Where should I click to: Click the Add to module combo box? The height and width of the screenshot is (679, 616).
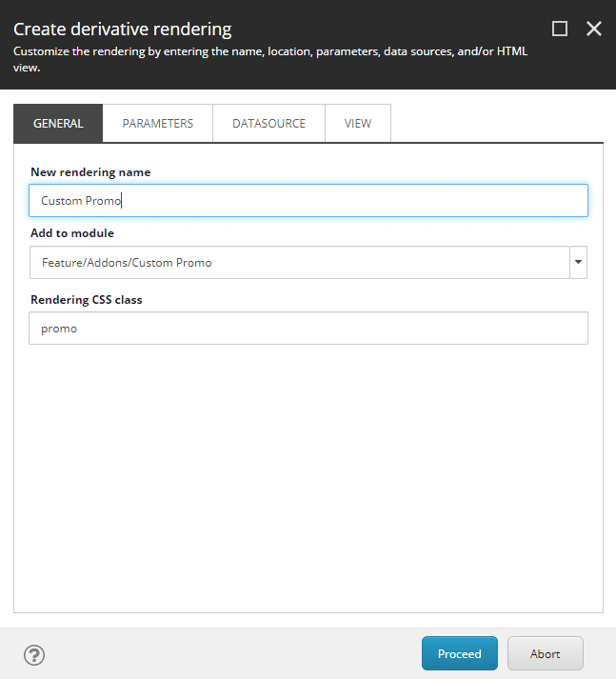299,263
